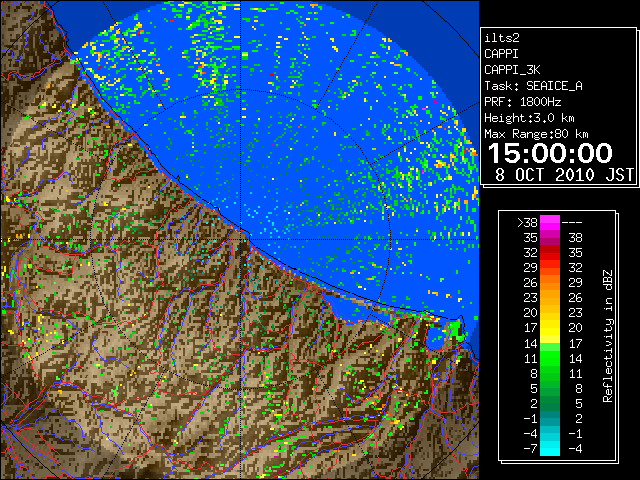This screenshot has height=480, width=640.
Task: Click the '>38' legend label
Action: (x=527, y=223)
